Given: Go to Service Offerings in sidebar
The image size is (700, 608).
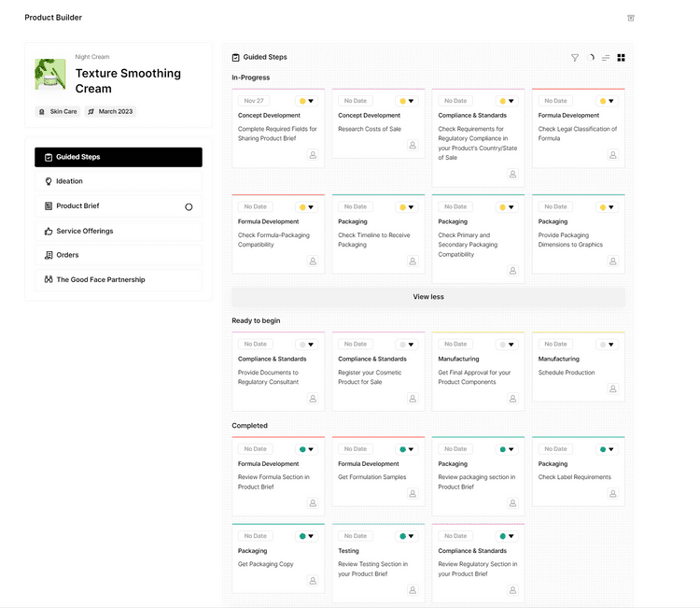Looking at the screenshot, I should point(119,231).
